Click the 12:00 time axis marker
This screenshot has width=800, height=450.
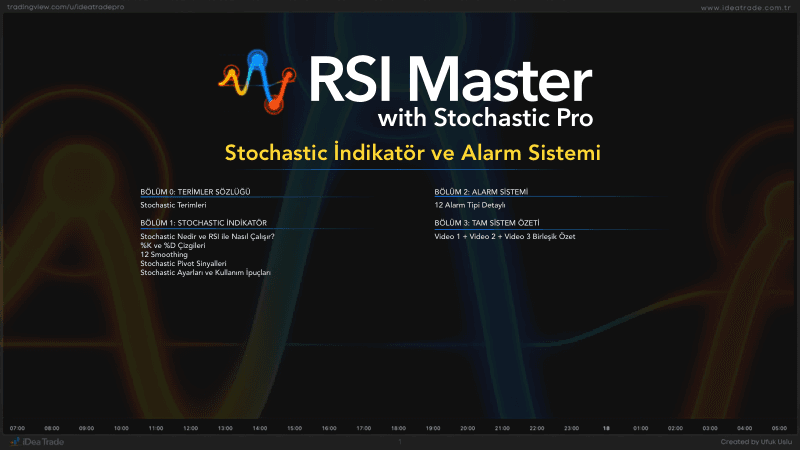[x=191, y=428]
